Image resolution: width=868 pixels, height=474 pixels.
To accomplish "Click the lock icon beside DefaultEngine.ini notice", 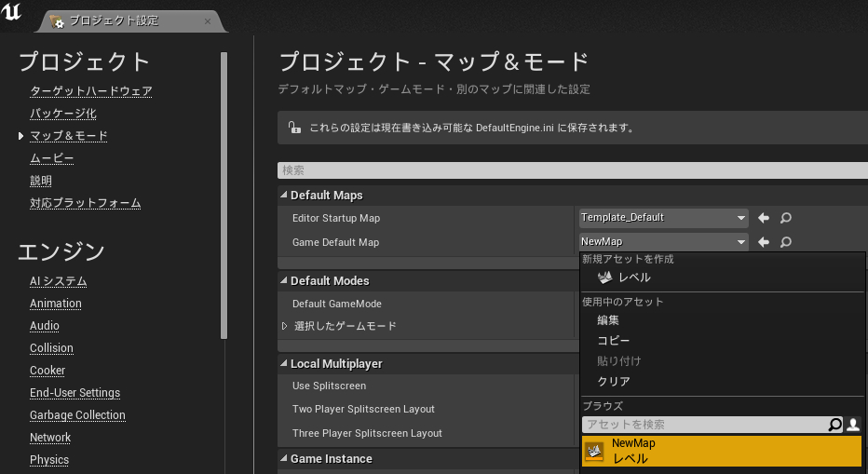I will (294, 128).
